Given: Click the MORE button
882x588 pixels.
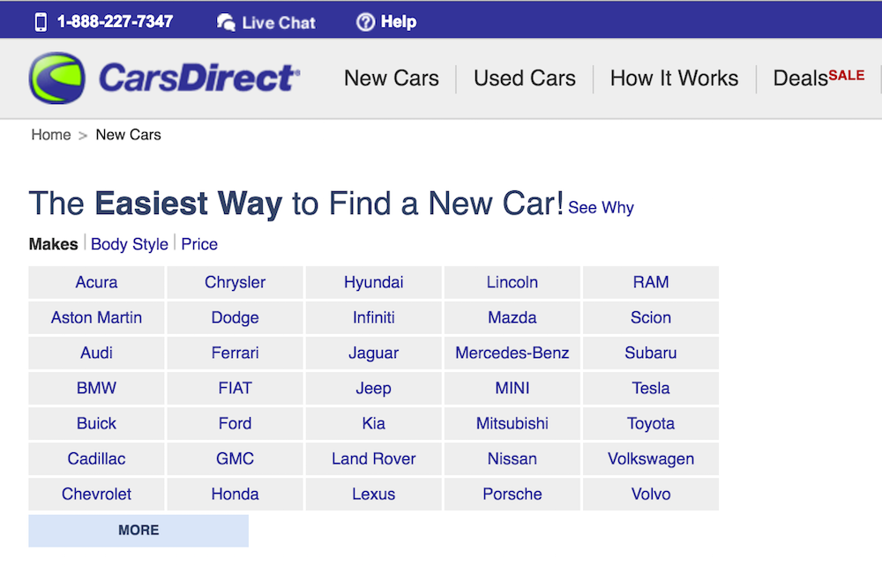Looking at the screenshot, I should [138, 530].
